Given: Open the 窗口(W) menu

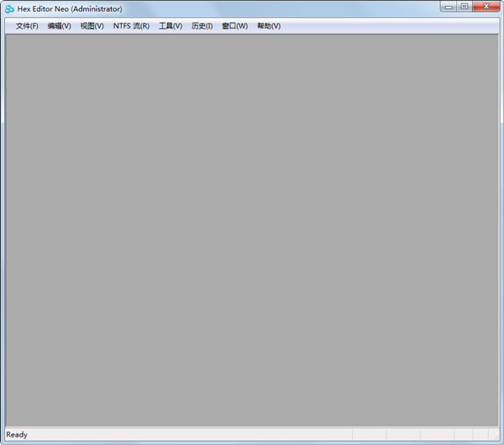Looking at the screenshot, I should coord(234,26).
